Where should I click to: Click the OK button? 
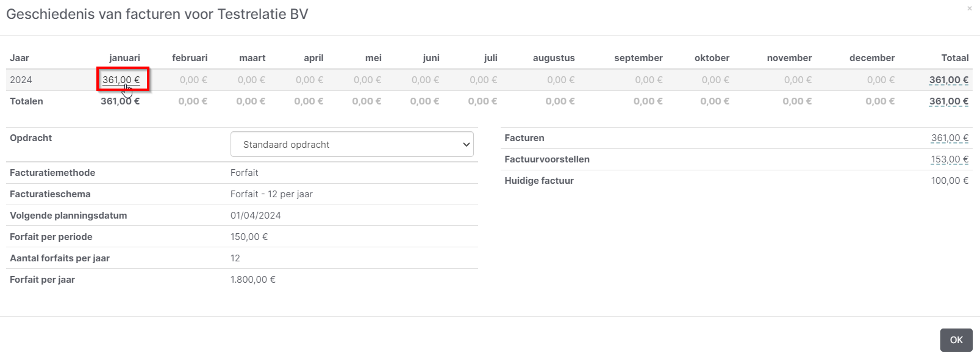tap(956, 340)
